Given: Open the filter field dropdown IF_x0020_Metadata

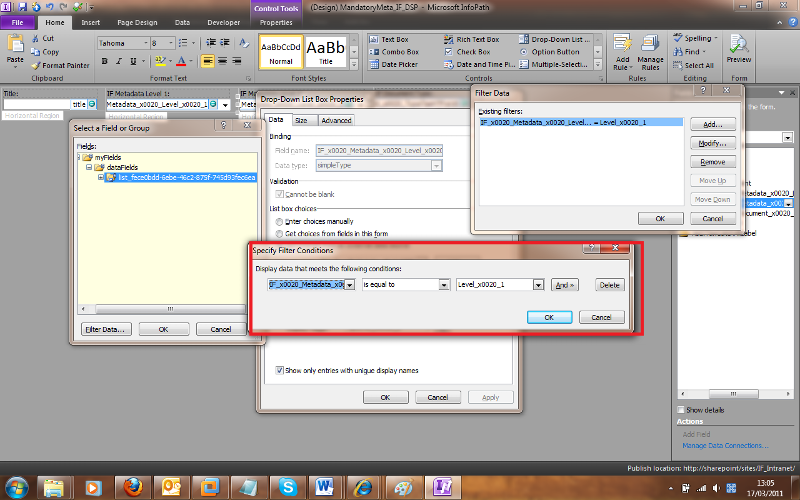Looking at the screenshot, I should (x=349, y=285).
